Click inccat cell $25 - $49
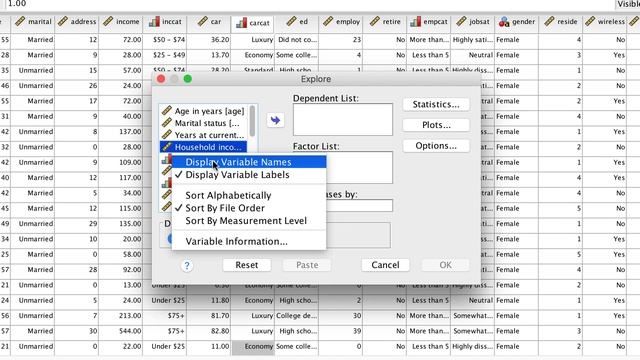The width and height of the screenshot is (640, 360). [165, 55]
